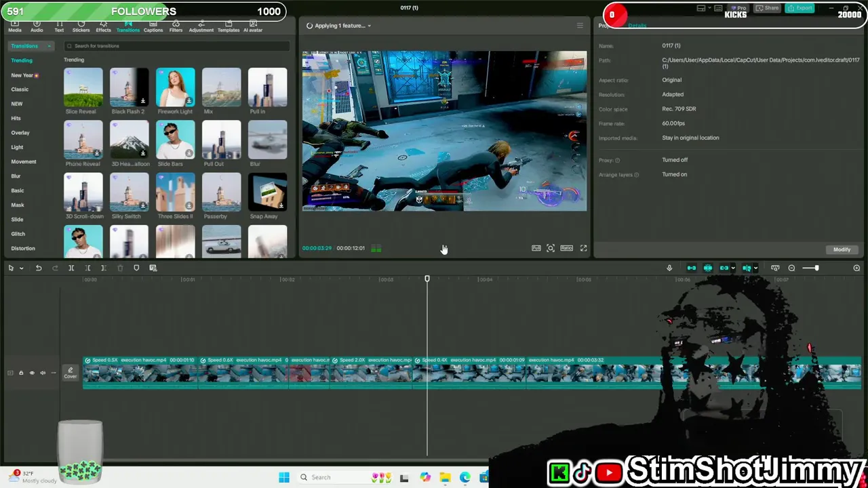The image size is (868, 488).
Task: Choose the Firework Light transition
Action: point(175,87)
